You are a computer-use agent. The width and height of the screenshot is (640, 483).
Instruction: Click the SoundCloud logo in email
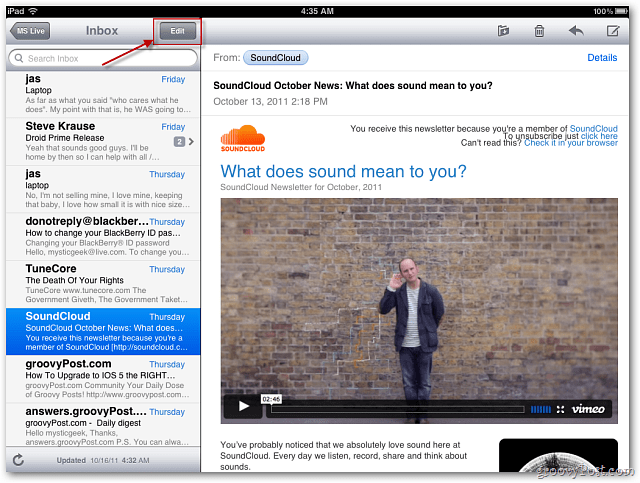tap(243, 139)
